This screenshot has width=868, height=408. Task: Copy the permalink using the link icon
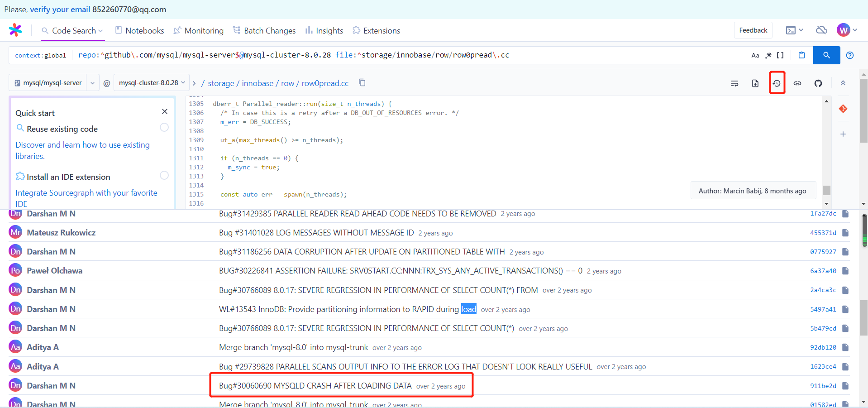point(797,83)
